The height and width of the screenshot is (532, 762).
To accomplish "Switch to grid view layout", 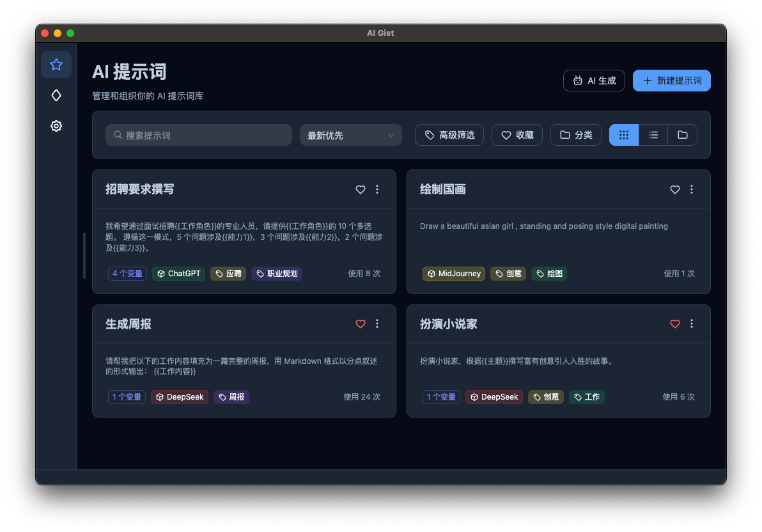I will coord(623,135).
